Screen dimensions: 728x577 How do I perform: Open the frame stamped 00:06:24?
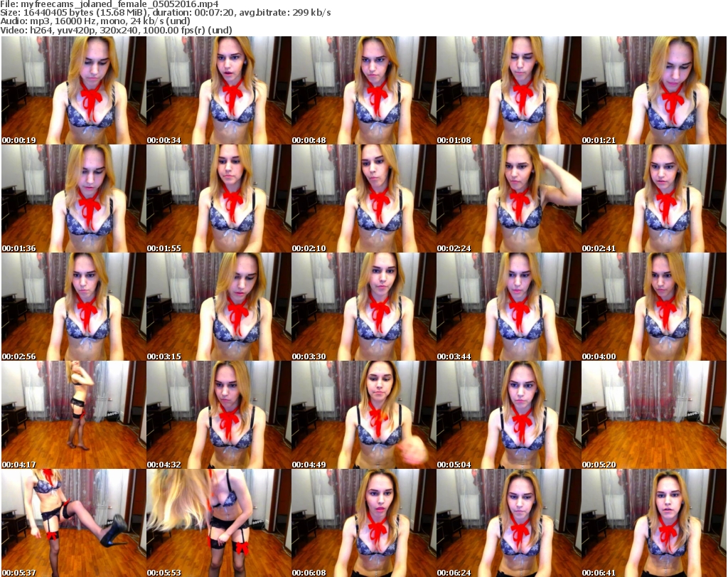click(509, 523)
